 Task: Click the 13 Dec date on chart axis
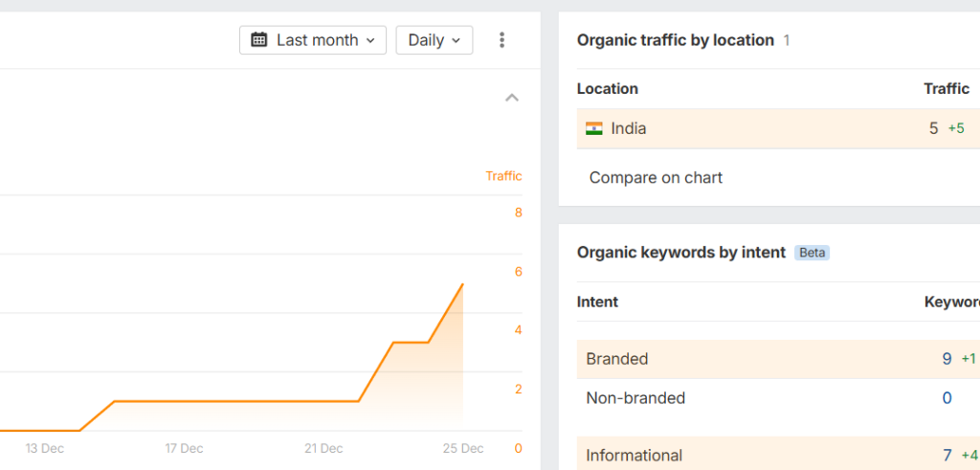[x=45, y=448]
